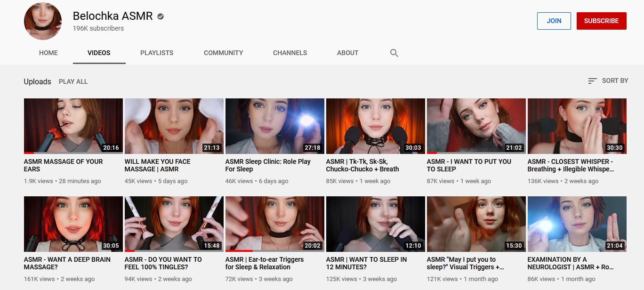Click the text 136K views • 2 weeks ago
Image resolution: width=644 pixels, height=290 pixels.
pyautogui.click(x=563, y=181)
